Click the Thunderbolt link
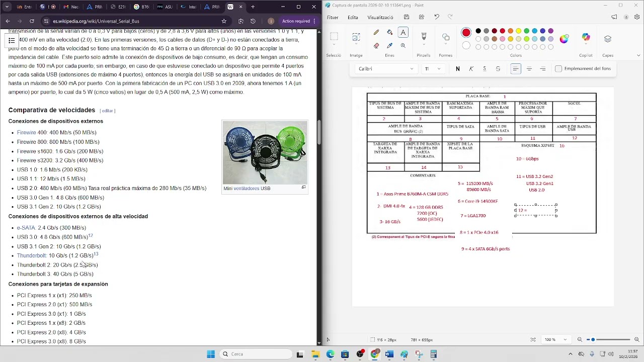 click(31, 255)
